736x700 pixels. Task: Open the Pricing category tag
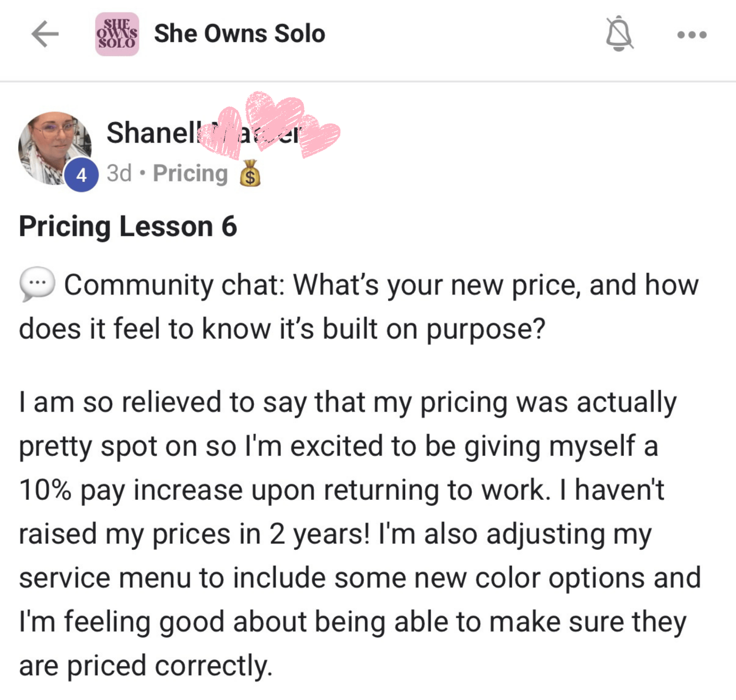pos(190,173)
